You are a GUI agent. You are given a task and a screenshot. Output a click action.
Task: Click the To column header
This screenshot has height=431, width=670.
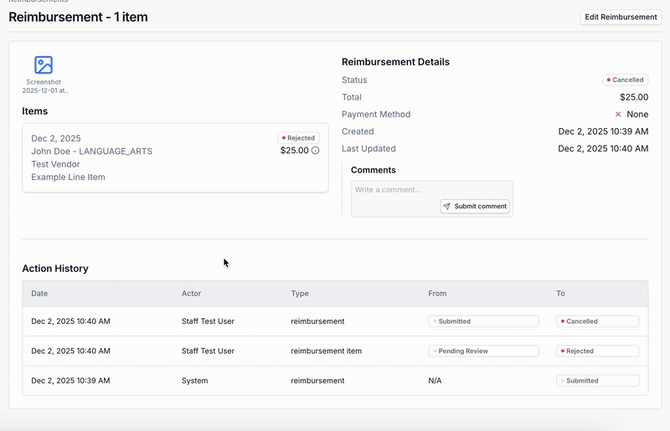click(561, 294)
